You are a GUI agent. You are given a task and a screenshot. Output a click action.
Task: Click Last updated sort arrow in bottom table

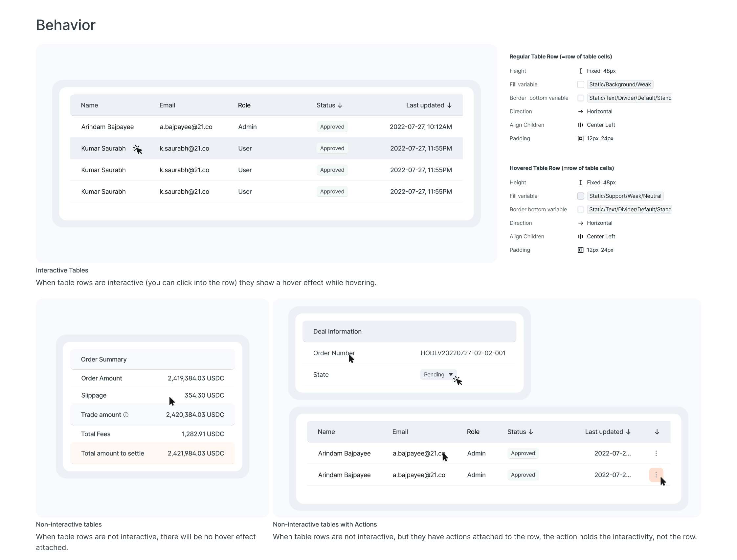click(x=628, y=432)
